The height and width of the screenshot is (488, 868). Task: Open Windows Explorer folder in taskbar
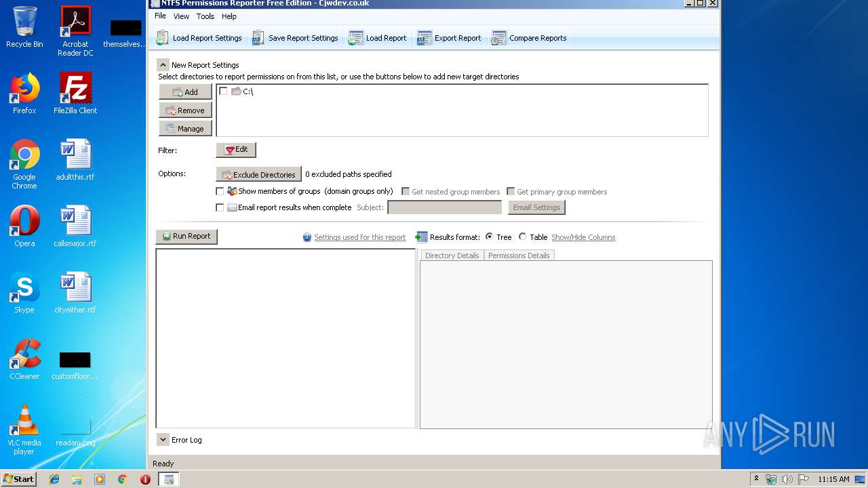pyautogui.click(x=77, y=479)
